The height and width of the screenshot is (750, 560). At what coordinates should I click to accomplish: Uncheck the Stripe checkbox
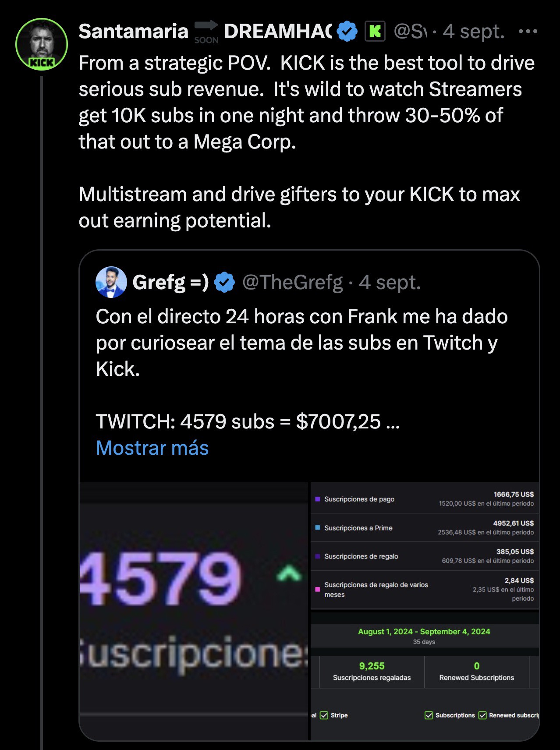(x=324, y=715)
